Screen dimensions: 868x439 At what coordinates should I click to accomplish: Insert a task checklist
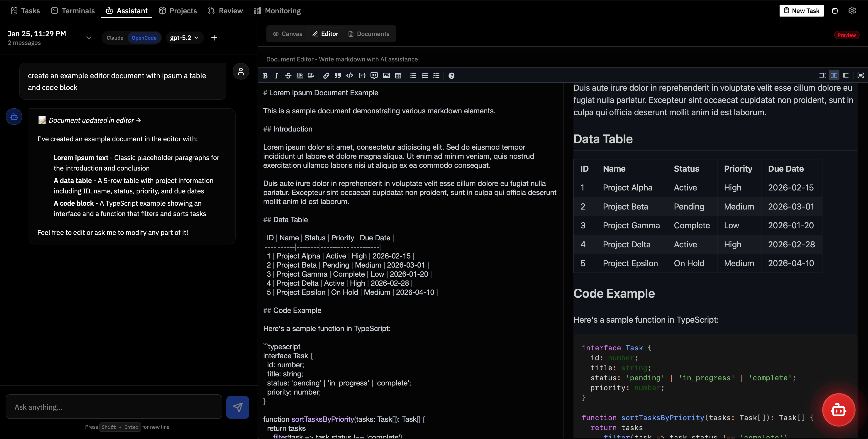click(436, 76)
